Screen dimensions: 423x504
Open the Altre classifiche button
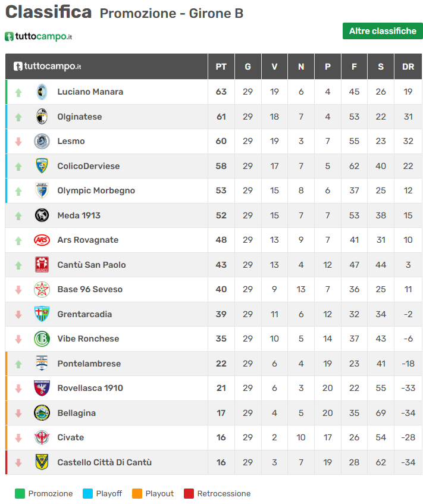(x=383, y=31)
